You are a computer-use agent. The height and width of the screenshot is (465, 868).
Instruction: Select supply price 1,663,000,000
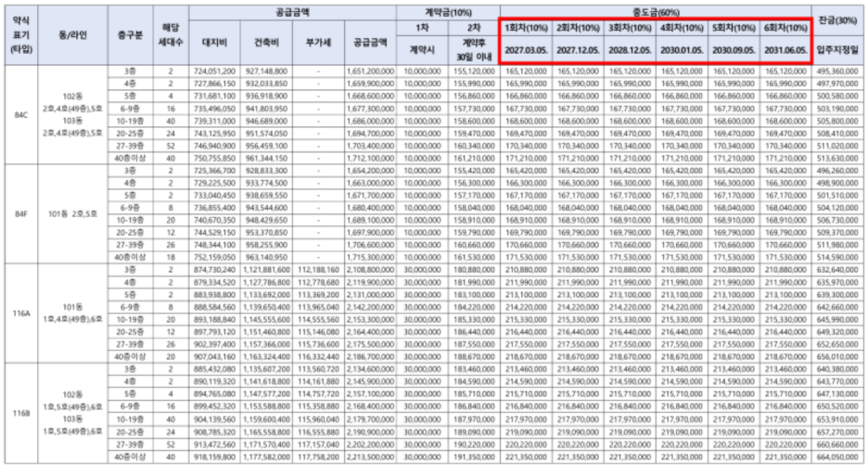coord(370,181)
